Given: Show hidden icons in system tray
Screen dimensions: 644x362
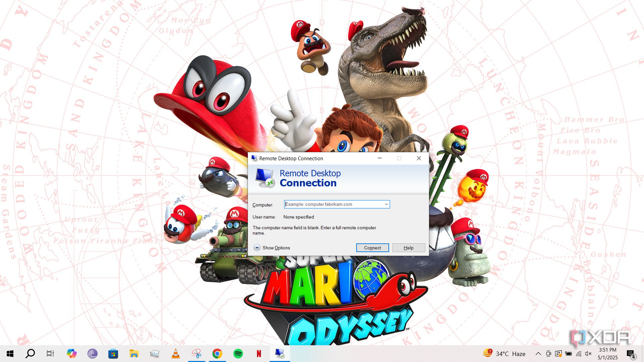Looking at the screenshot, I should 538,354.
